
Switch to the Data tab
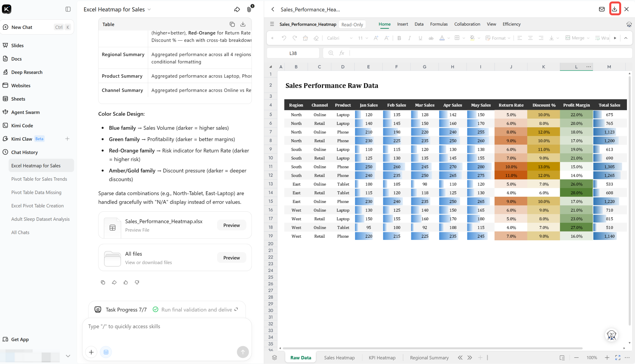419,24
